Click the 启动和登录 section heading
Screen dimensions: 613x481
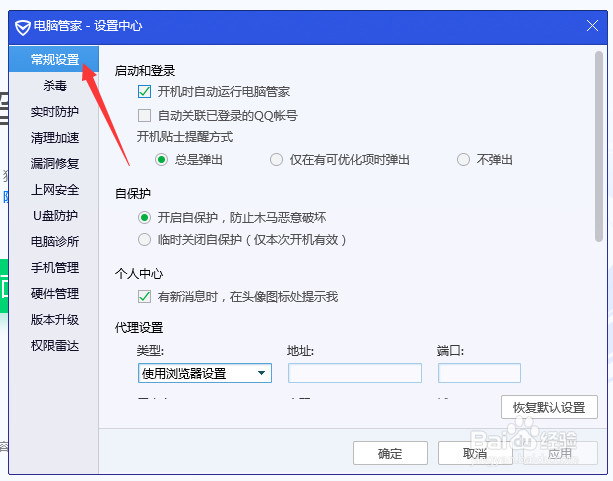coord(145,71)
